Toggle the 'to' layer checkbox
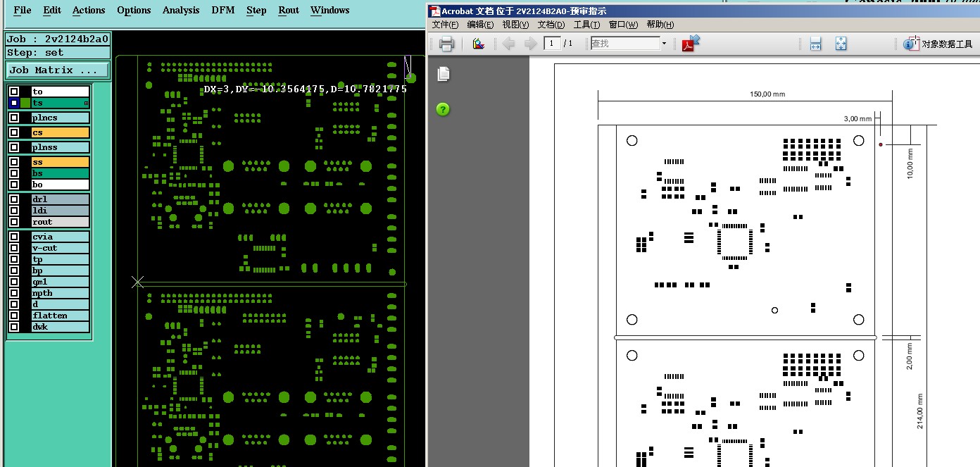The image size is (980, 467). coord(14,92)
